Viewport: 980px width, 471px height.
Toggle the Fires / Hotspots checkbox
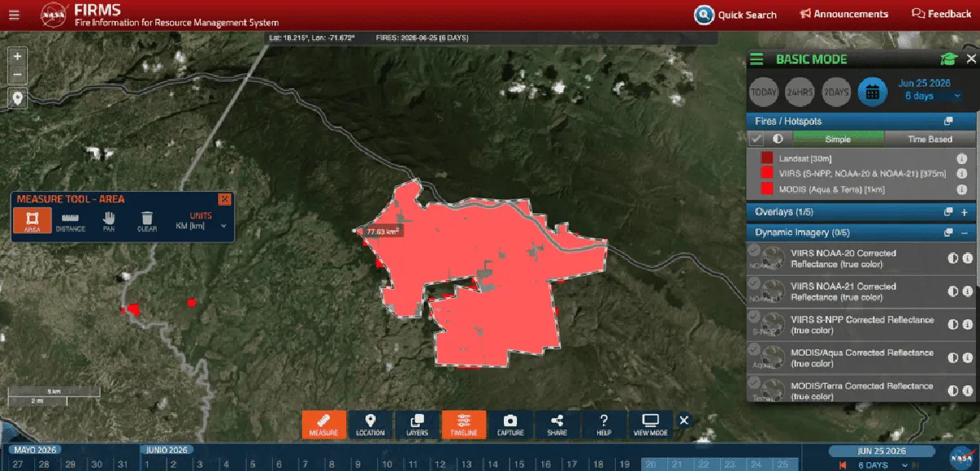757,139
